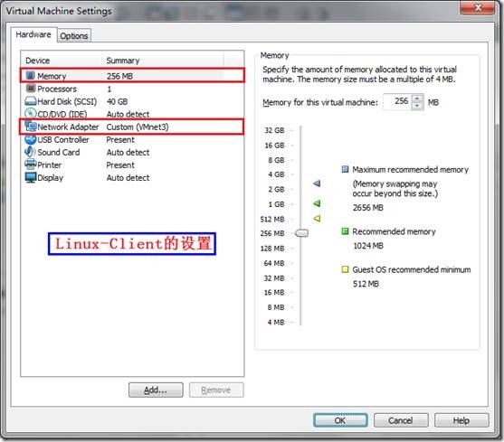
Task: Click the "2656 MB" maximum memory value
Action: tap(368, 208)
